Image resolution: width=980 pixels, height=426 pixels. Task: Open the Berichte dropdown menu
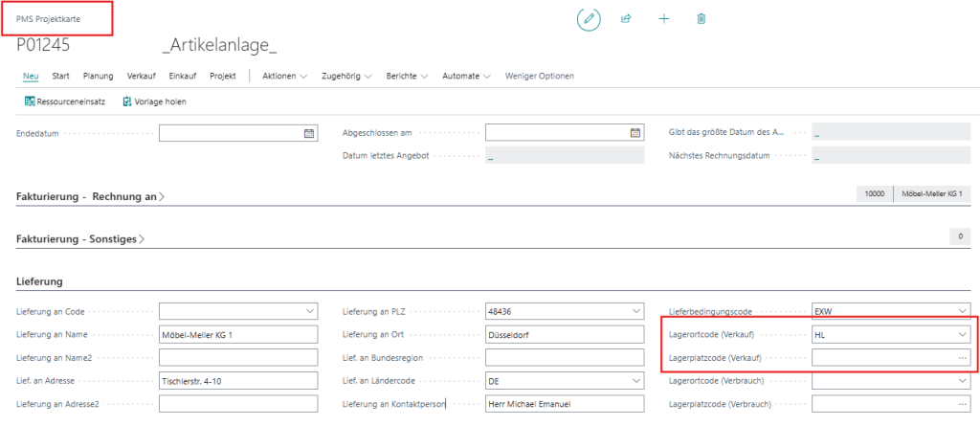[x=407, y=76]
